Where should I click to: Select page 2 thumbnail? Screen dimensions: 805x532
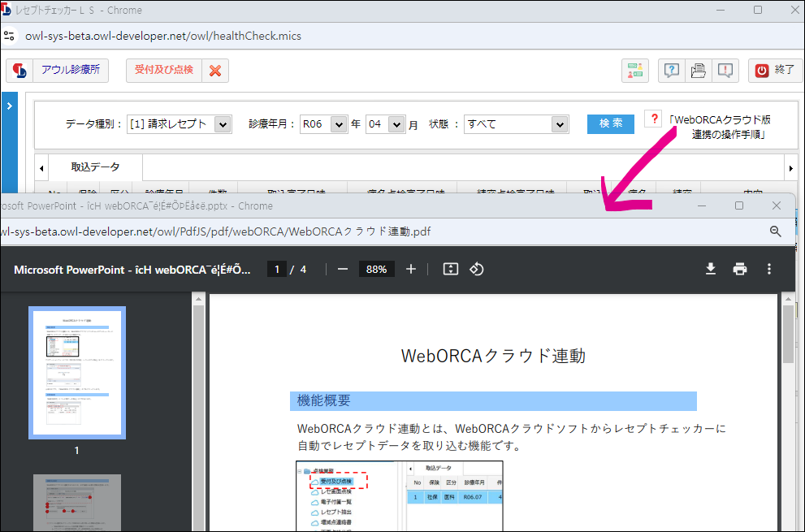[x=77, y=503]
